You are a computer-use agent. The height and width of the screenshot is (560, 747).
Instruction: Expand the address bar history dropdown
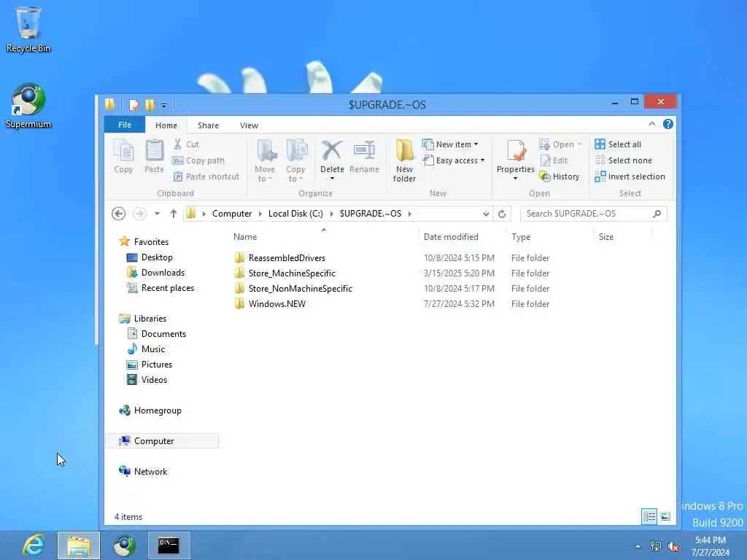tap(485, 214)
